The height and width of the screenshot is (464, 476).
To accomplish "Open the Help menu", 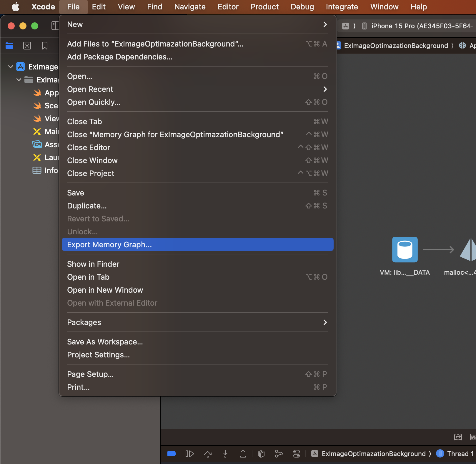I will tap(419, 7).
